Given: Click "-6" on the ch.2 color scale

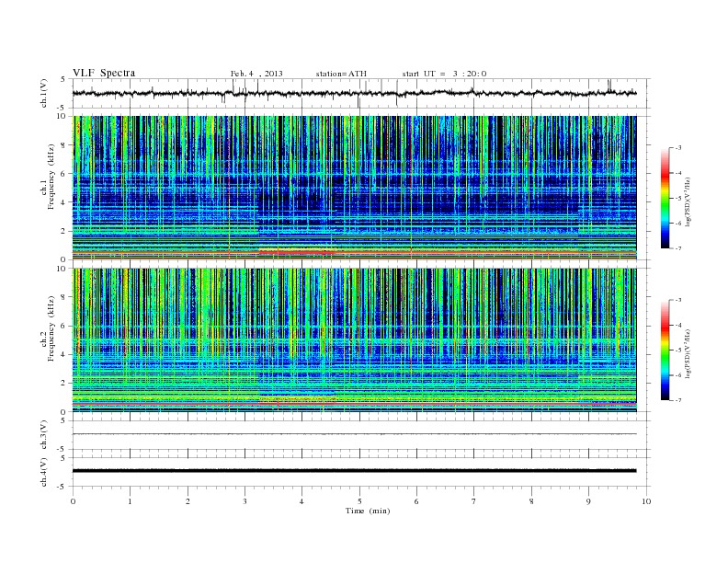Looking at the screenshot, I should tap(678, 374).
